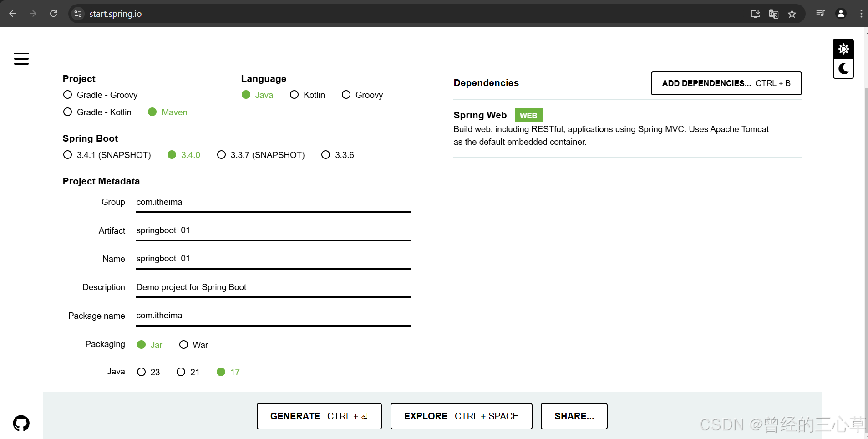This screenshot has width=868, height=439.
Task: Select Spring Boot 3.4.1 (SNAPSHOT)
Action: click(107, 155)
